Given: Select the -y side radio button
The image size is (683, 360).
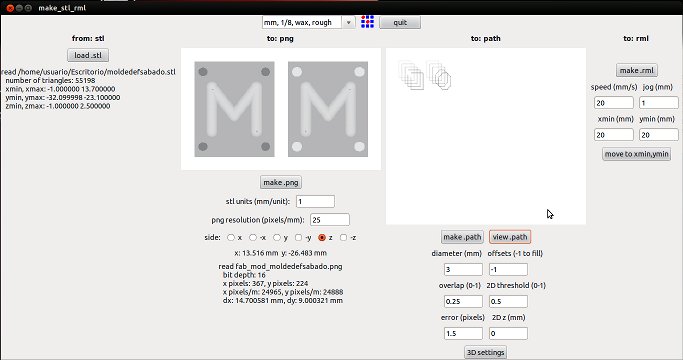Looking at the screenshot, I should pos(298,238).
